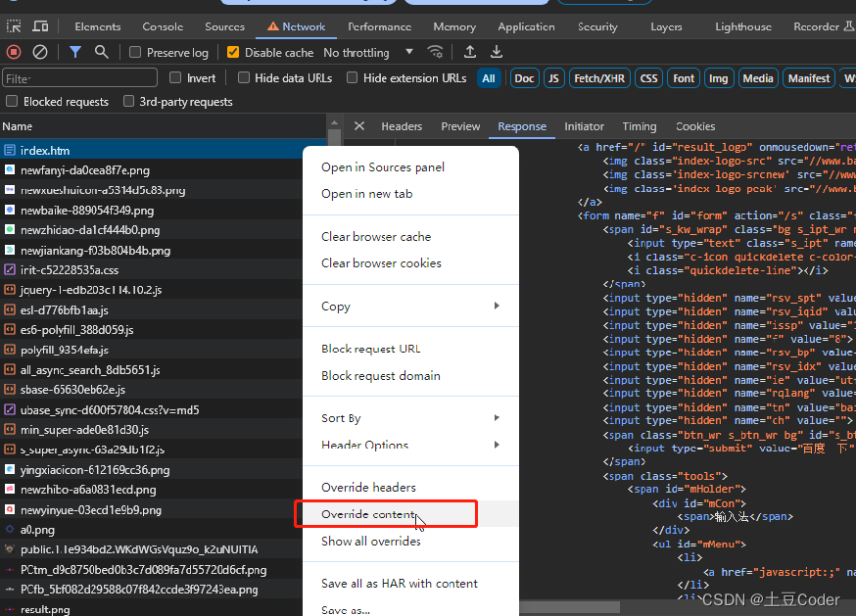Filter requests by Fetch/XHR
This screenshot has width=856, height=616.
[x=599, y=78]
